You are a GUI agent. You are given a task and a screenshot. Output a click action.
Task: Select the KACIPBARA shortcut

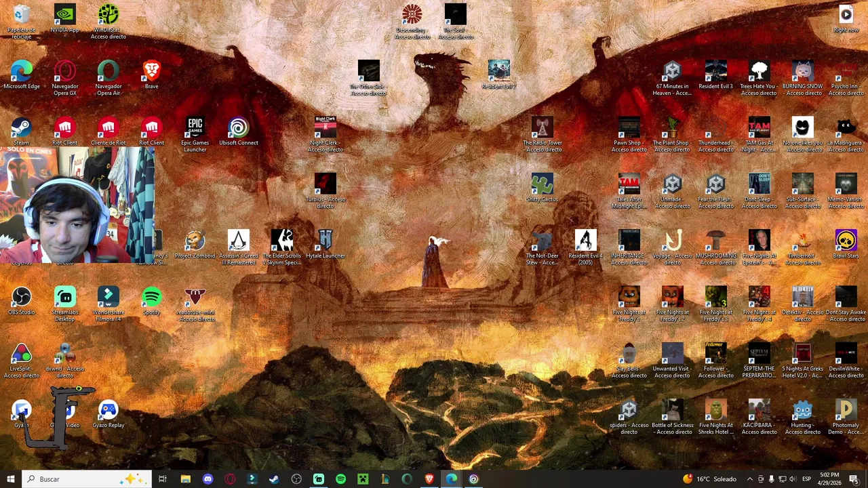click(x=759, y=417)
